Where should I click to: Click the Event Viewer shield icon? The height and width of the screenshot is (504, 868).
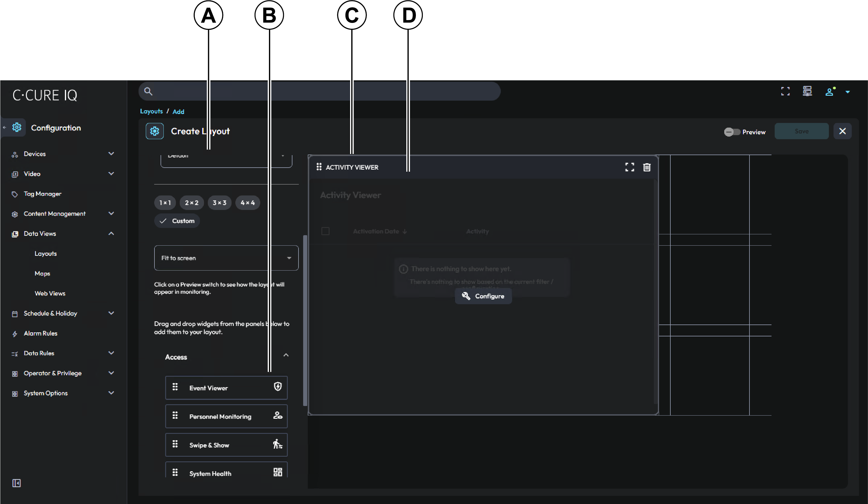point(278,387)
